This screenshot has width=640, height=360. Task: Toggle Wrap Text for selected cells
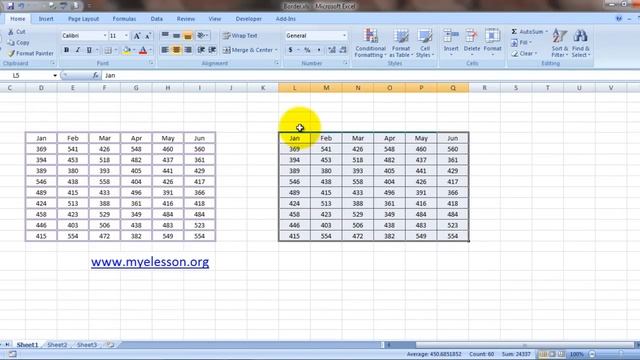[x=240, y=36]
